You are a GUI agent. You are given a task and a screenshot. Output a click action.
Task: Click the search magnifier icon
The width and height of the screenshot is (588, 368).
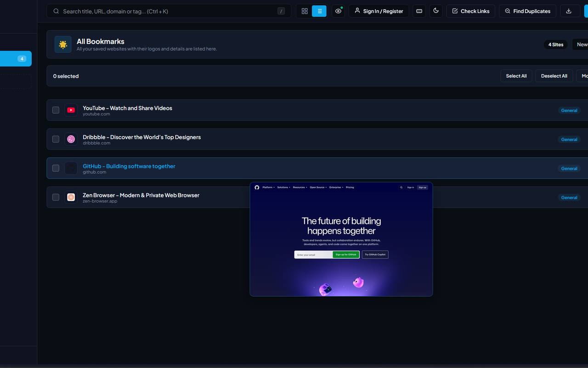point(56,11)
